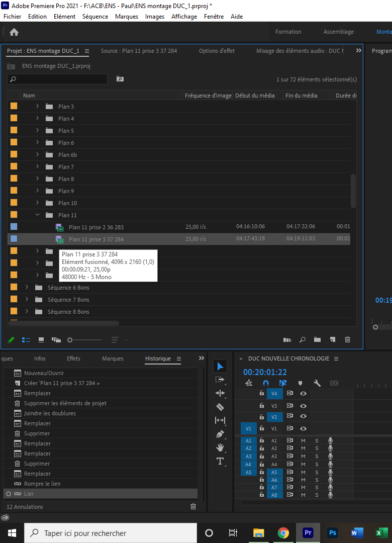Screen dimensions: 392x543
Task: Toggle lock on track V2
Action: 262,417
